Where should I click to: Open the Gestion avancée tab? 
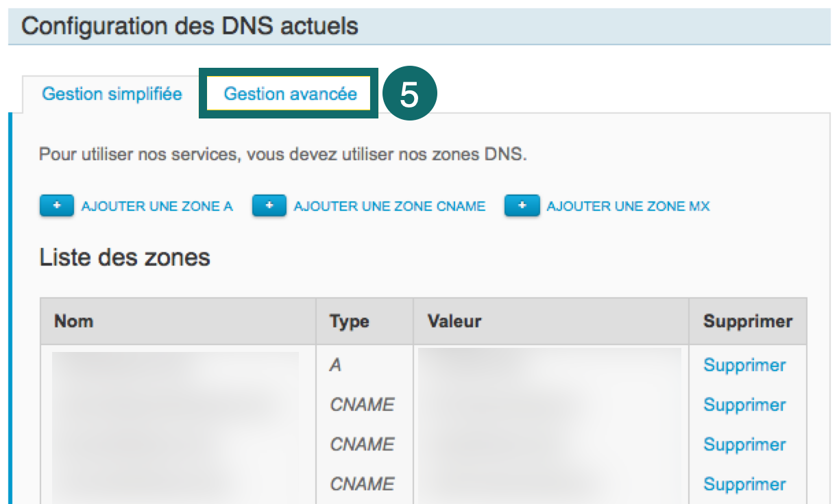(290, 94)
